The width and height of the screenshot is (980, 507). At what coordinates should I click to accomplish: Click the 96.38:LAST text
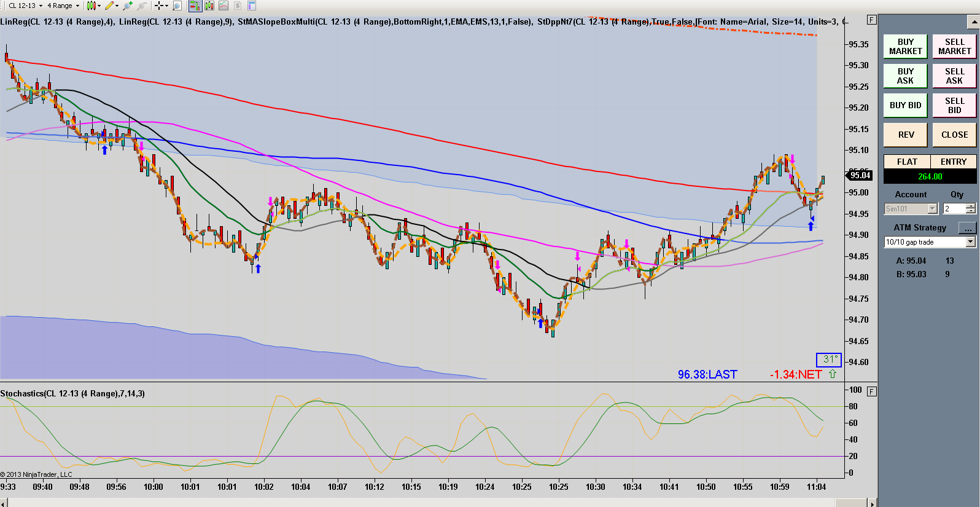[x=707, y=374]
